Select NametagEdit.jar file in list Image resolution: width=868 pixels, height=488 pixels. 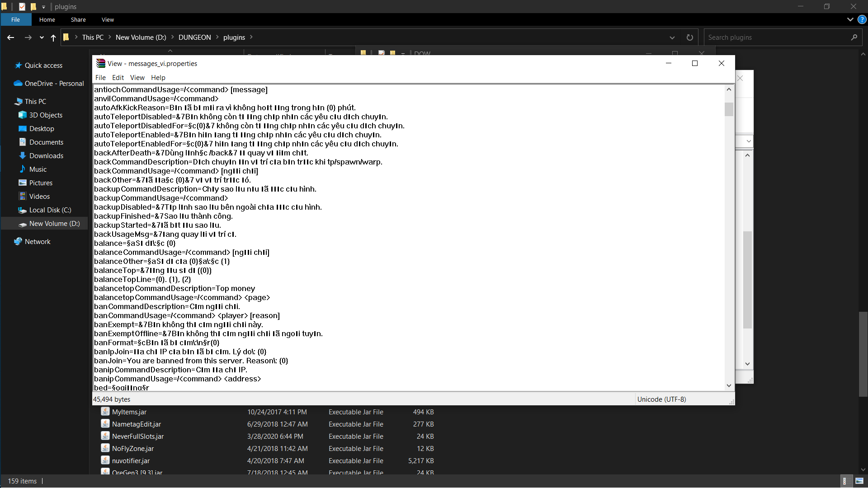pos(137,424)
